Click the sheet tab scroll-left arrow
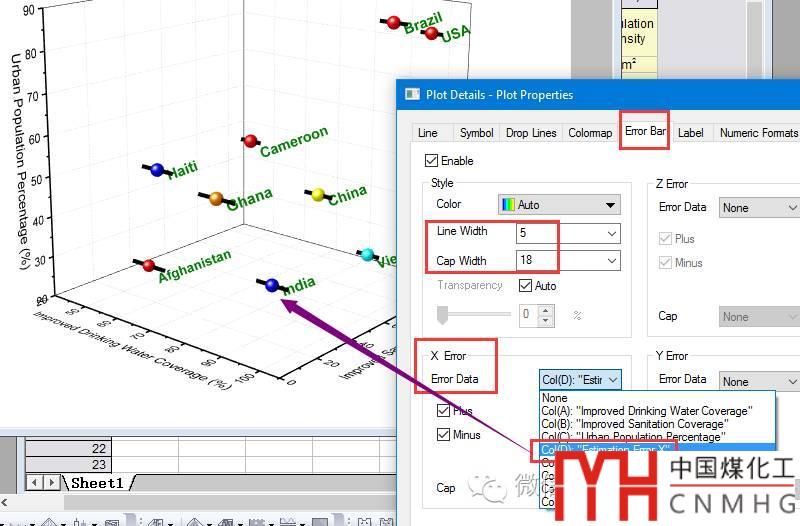 (33, 483)
